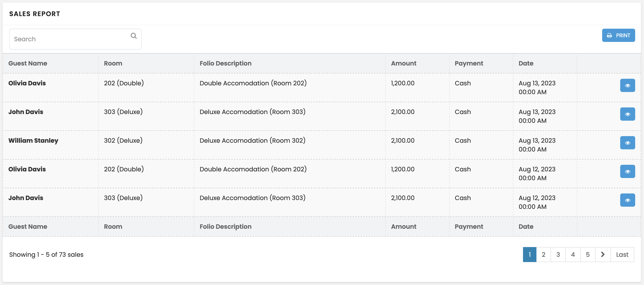Screen dimensions: 644x285
Task: Click Olivia Davis name in Aug 12 row
Action: click(x=27, y=169)
